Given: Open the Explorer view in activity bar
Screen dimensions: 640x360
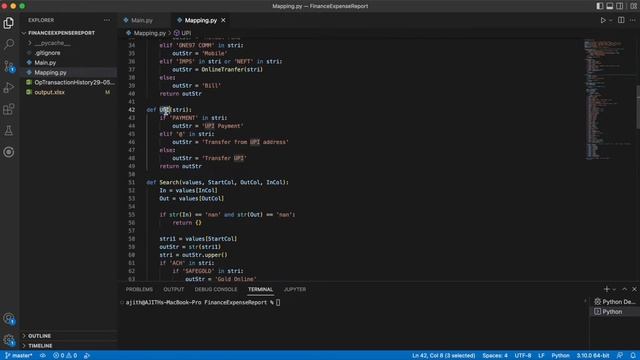Looking at the screenshot, I should point(9,23).
